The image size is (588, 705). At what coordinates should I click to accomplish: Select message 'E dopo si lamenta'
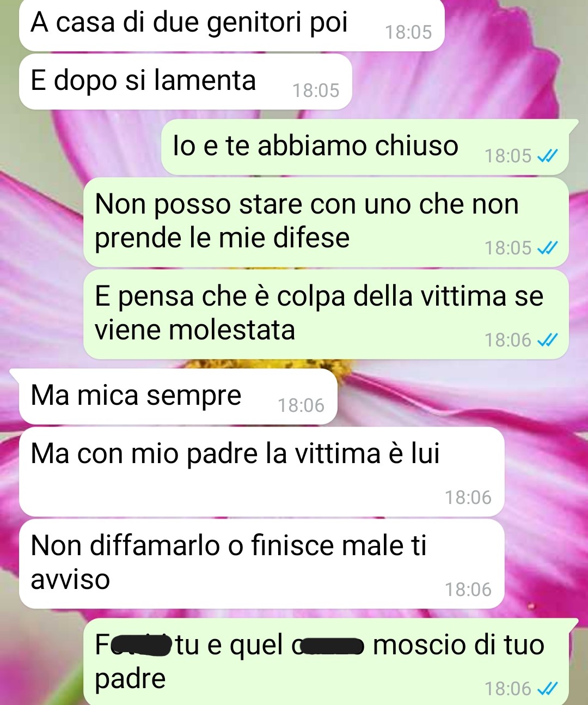(186, 82)
